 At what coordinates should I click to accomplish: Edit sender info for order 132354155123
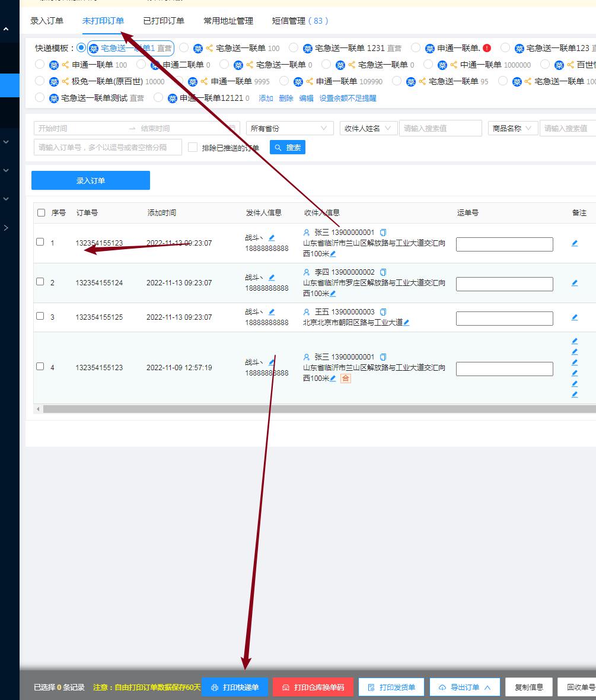coord(271,236)
